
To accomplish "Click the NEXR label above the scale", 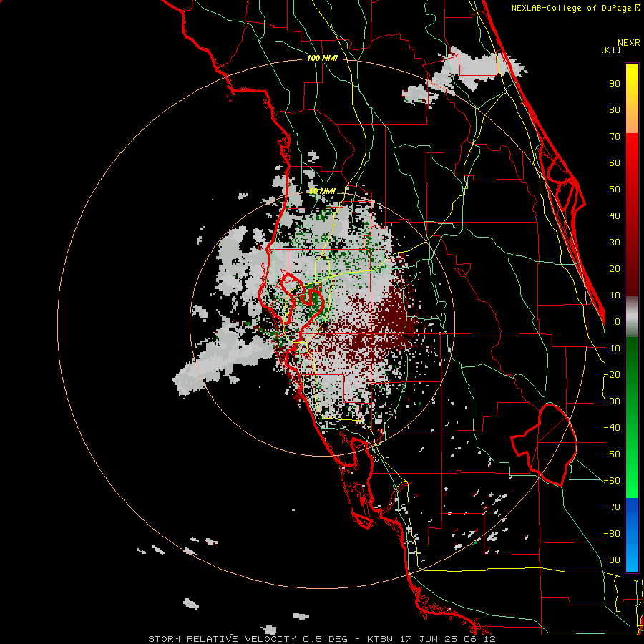I will pos(628,43).
